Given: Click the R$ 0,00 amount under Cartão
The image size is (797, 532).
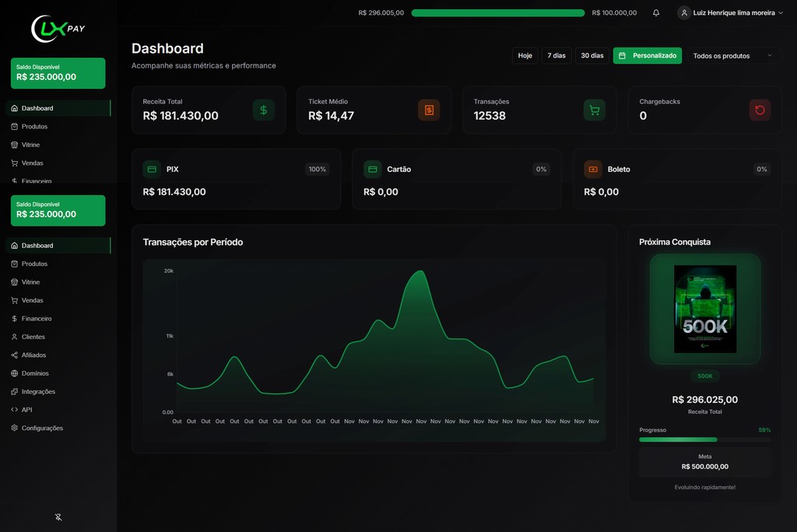Looking at the screenshot, I should [x=381, y=192].
